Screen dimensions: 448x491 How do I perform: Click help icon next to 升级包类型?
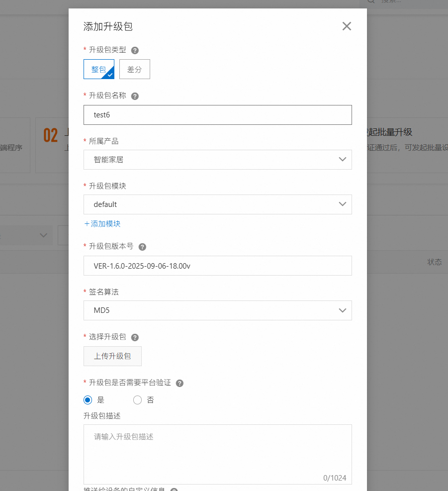(135, 50)
